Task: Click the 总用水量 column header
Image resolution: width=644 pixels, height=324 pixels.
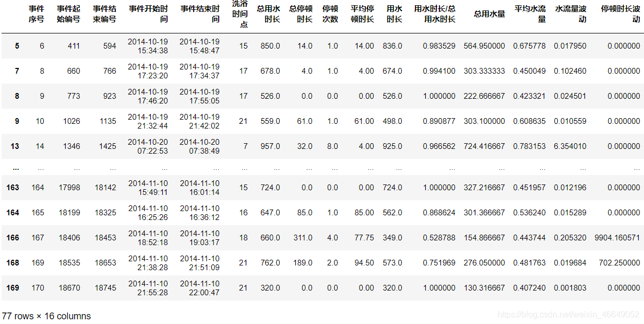Action: pos(490,14)
